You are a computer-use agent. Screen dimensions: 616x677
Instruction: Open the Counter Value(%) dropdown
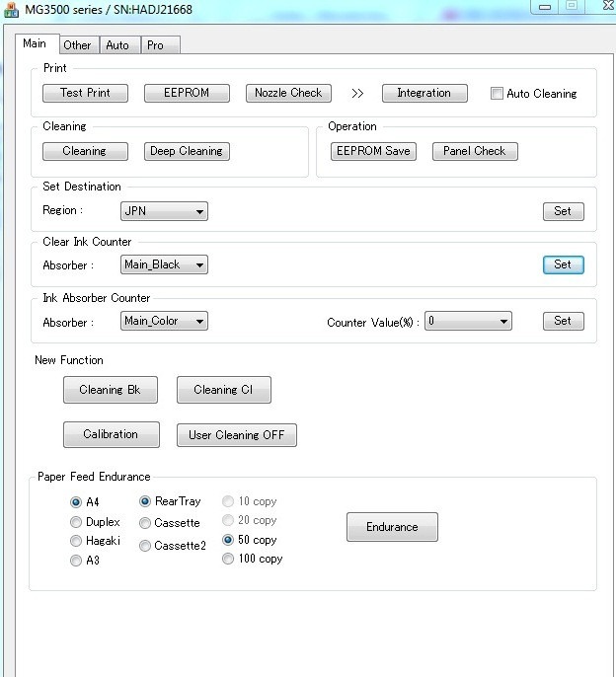click(468, 321)
